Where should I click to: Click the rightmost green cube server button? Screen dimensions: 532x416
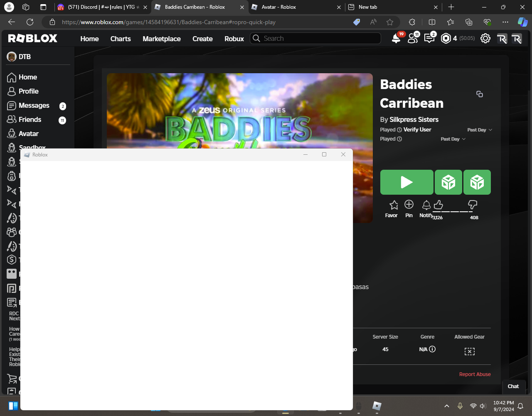tap(477, 182)
